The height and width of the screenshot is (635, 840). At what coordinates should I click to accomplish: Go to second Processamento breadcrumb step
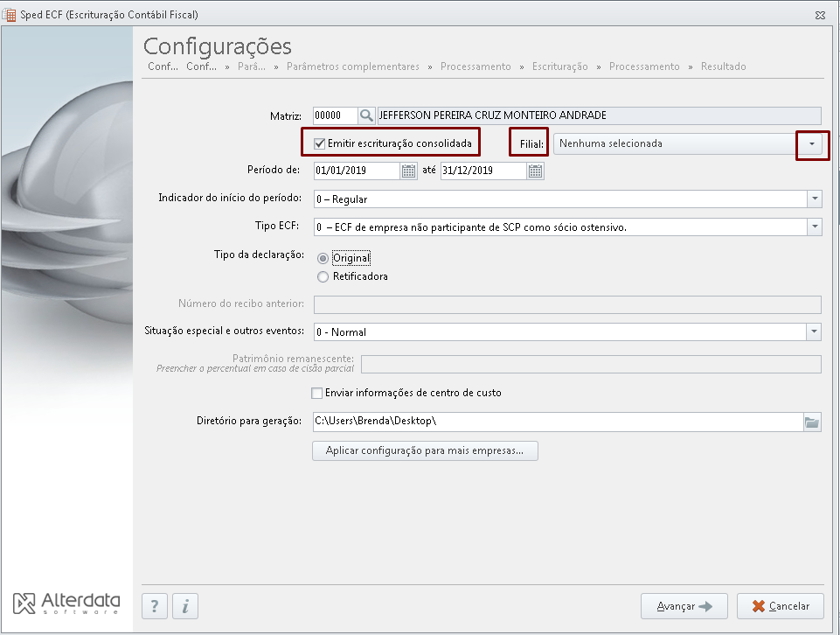(644, 66)
